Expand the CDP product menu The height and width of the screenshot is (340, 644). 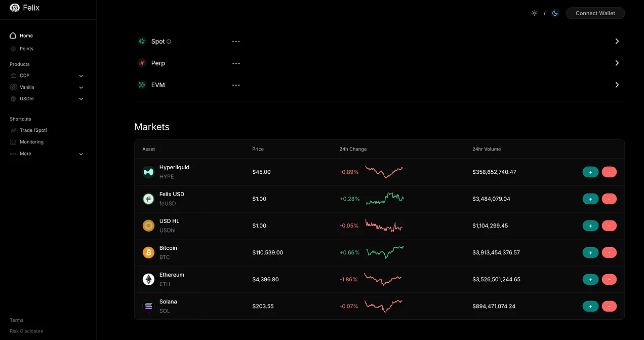tap(81, 75)
